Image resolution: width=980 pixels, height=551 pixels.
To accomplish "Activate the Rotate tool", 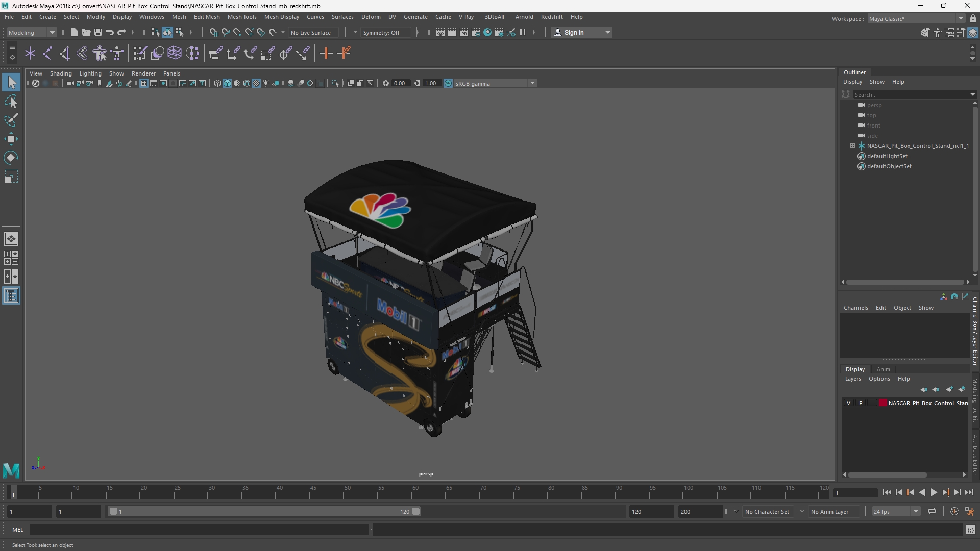I will pyautogui.click(x=11, y=158).
